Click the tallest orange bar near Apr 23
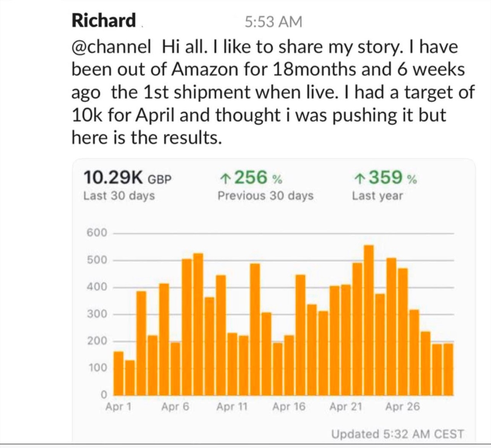Image resolution: width=491 pixels, height=448 pixels. click(369, 320)
